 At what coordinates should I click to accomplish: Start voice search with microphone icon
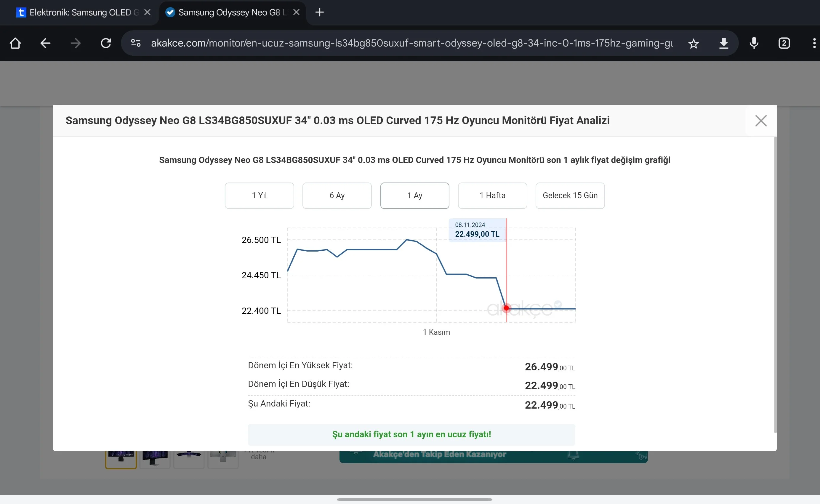pyautogui.click(x=754, y=43)
